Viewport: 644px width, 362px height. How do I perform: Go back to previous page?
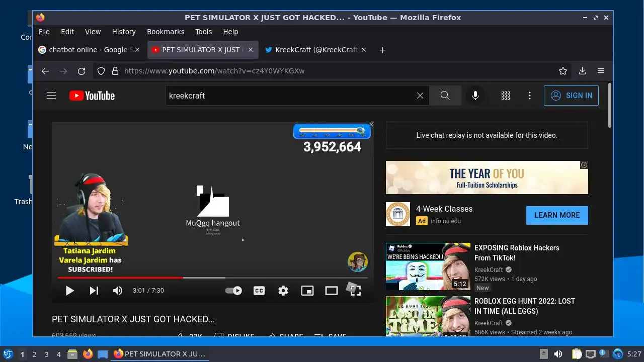pos(45,71)
